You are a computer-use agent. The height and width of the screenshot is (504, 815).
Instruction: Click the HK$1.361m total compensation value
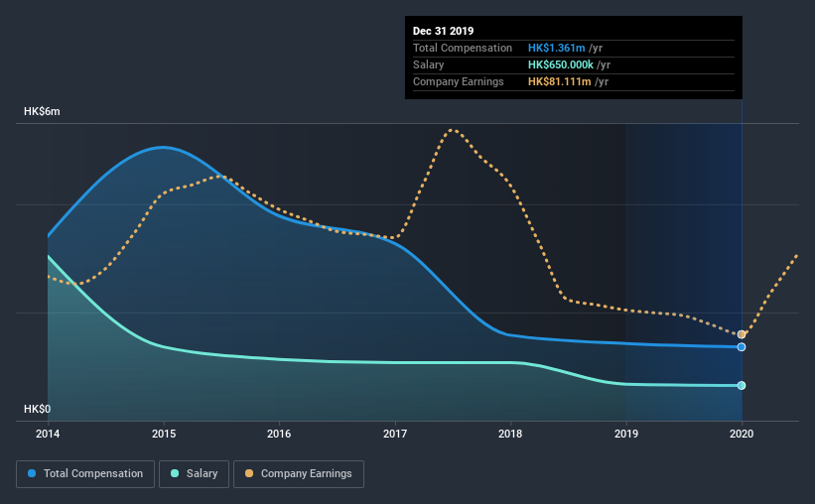click(x=557, y=48)
